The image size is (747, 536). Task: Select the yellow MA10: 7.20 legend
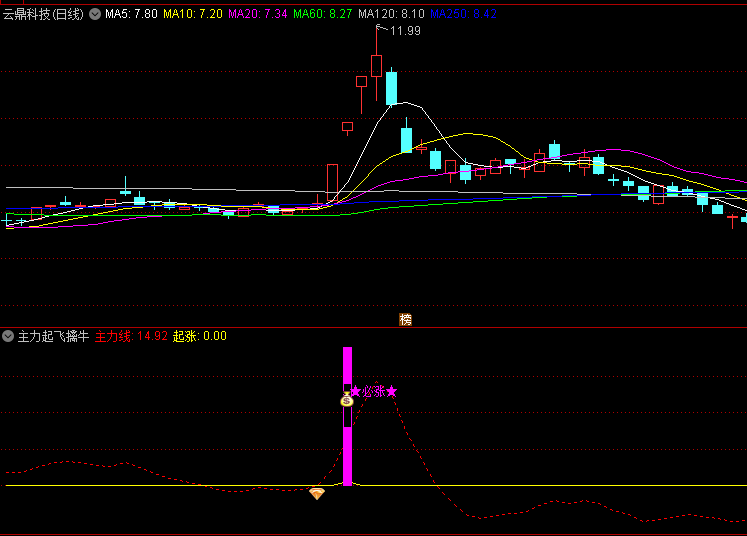point(193,14)
